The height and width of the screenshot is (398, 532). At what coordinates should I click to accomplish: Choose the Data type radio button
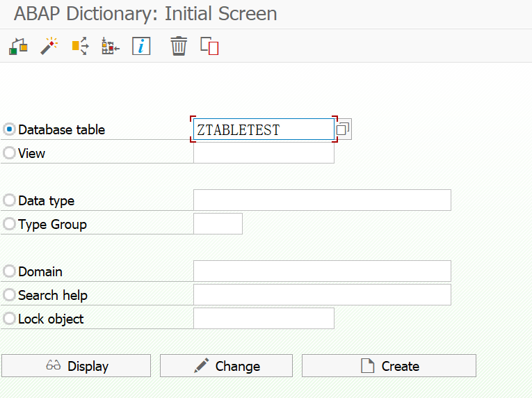click(10, 200)
